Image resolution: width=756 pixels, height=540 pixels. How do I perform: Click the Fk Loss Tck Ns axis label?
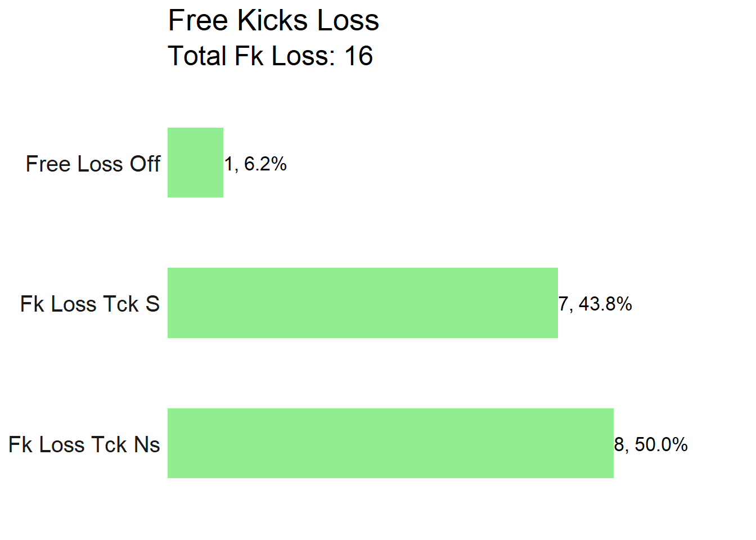coord(84,444)
